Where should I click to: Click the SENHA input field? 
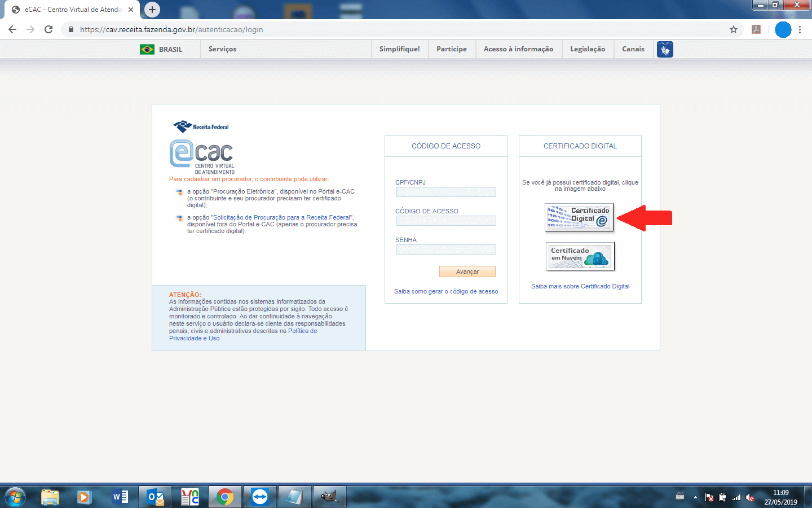point(445,249)
